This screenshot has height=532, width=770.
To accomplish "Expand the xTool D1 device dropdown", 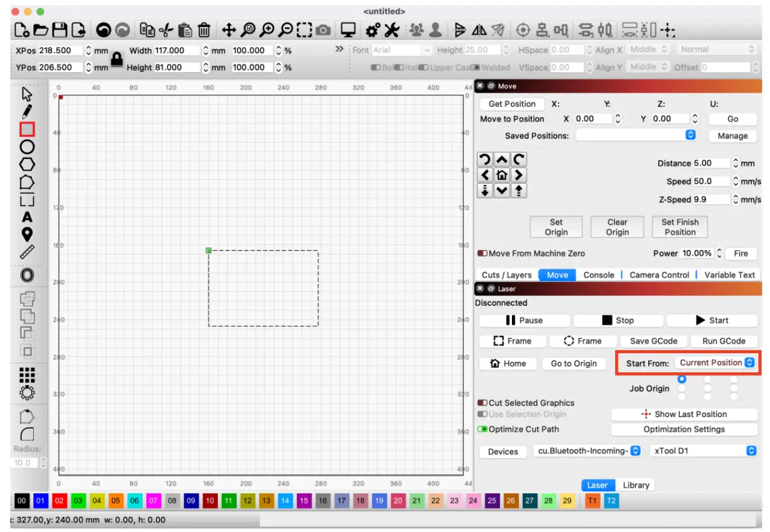I will click(704, 451).
